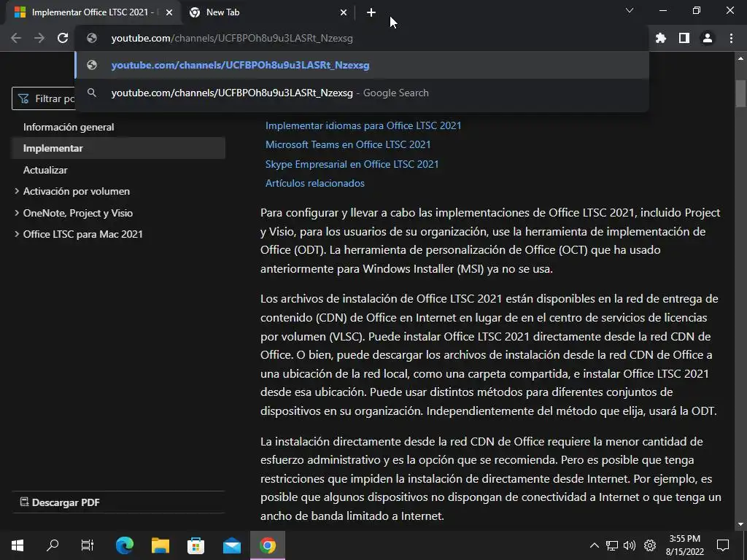
Task: Select Implementar in the sidebar
Action: click(x=118, y=148)
